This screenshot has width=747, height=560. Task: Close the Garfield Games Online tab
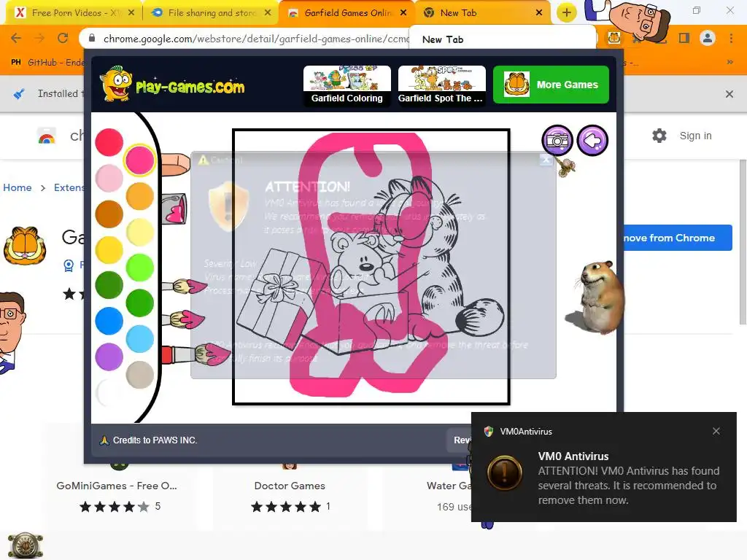(403, 13)
